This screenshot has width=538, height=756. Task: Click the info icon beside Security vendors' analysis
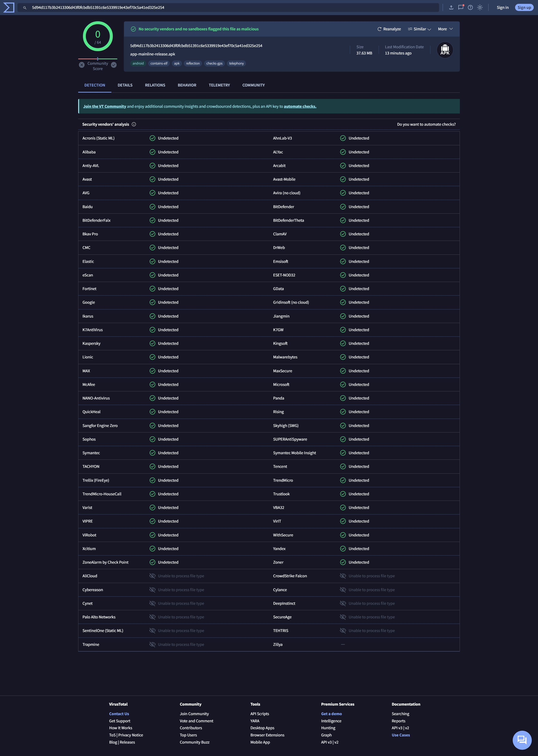pyautogui.click(x=134, y=124)
